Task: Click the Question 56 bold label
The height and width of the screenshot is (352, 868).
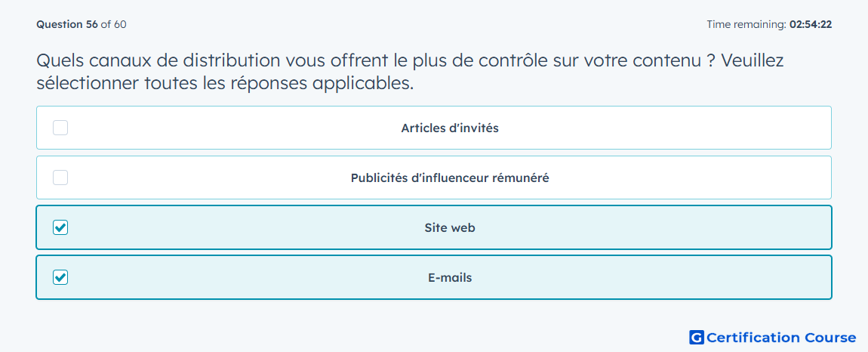Action: click(67, 24)
